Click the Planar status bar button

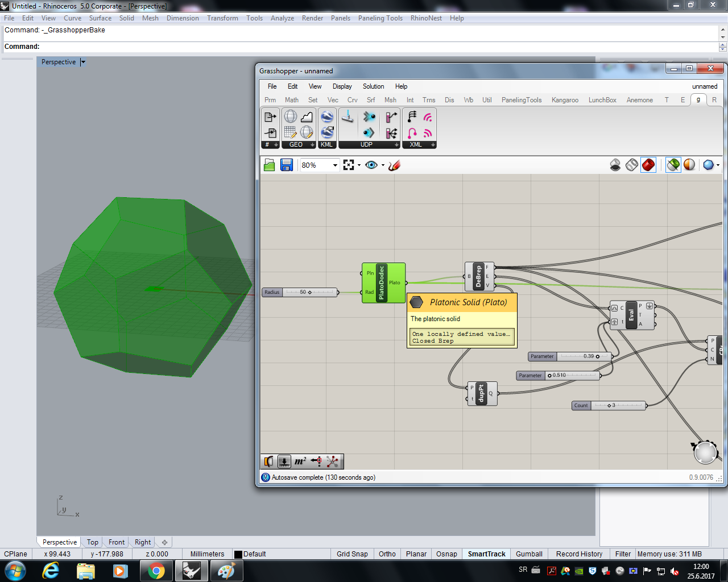click(416, 554)
